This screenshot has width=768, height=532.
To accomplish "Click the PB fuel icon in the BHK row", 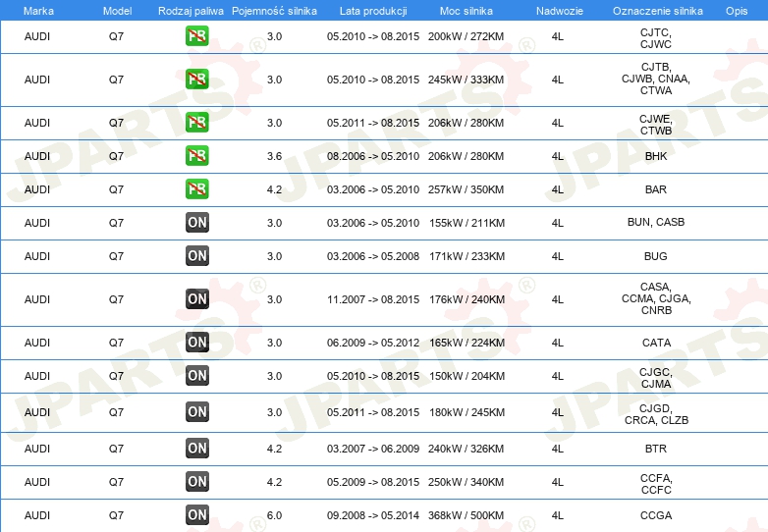I will point(197,156).
